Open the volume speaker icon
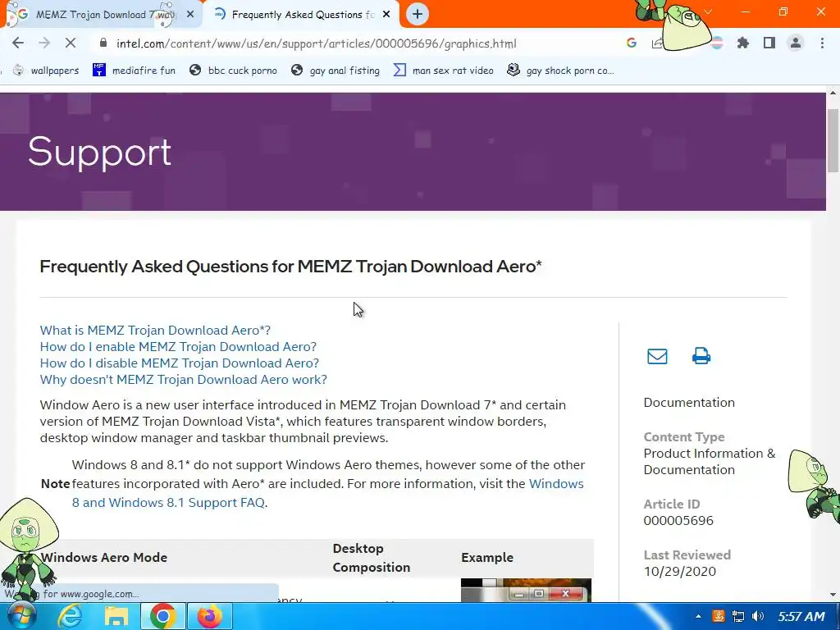This screenshot has height=630, width=840. (757, 617)
